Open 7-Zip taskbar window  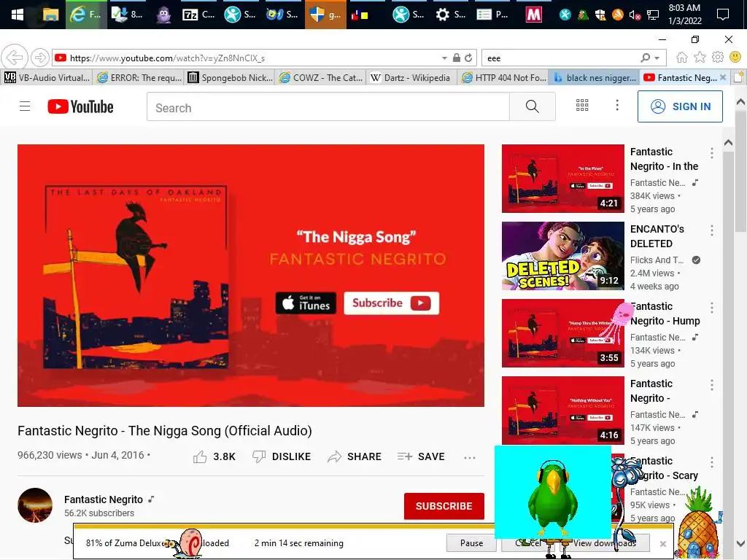tap(198, 15)
